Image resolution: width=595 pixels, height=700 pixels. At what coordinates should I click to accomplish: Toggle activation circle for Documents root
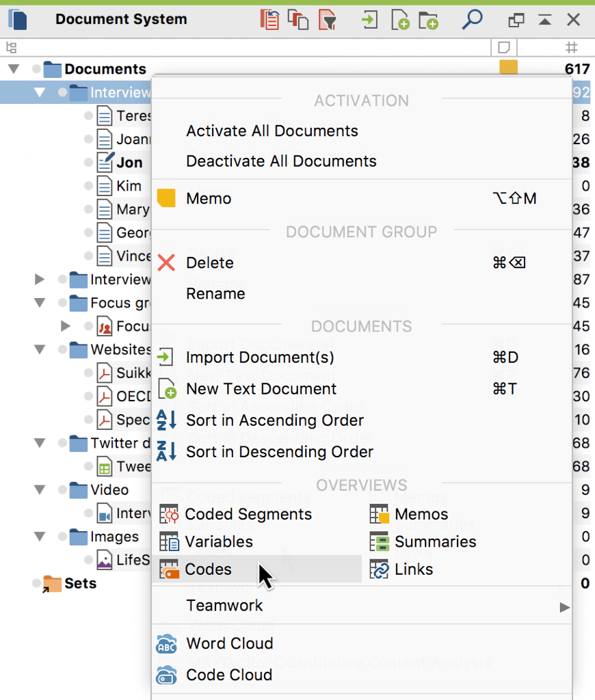click(37, 69)
